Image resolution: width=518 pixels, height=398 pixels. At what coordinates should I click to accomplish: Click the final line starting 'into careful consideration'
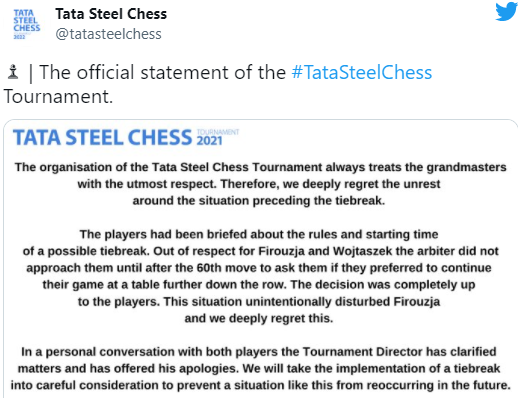(261, 385)
